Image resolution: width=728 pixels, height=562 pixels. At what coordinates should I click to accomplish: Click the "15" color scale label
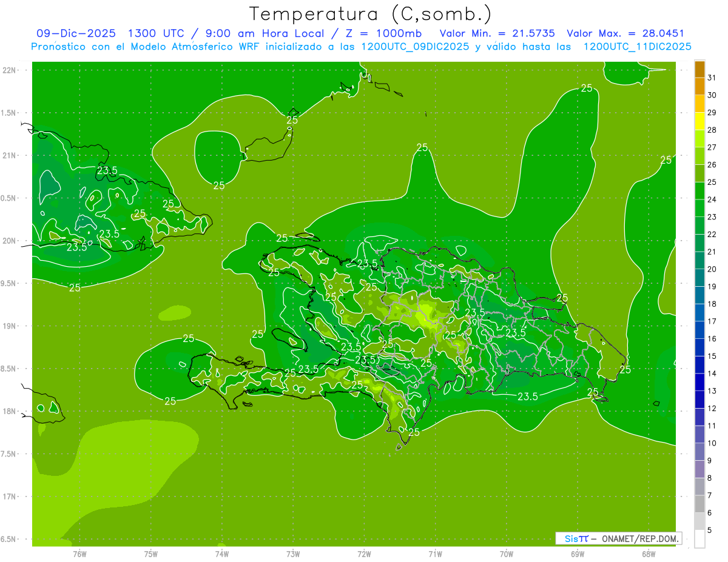[712, 356]
